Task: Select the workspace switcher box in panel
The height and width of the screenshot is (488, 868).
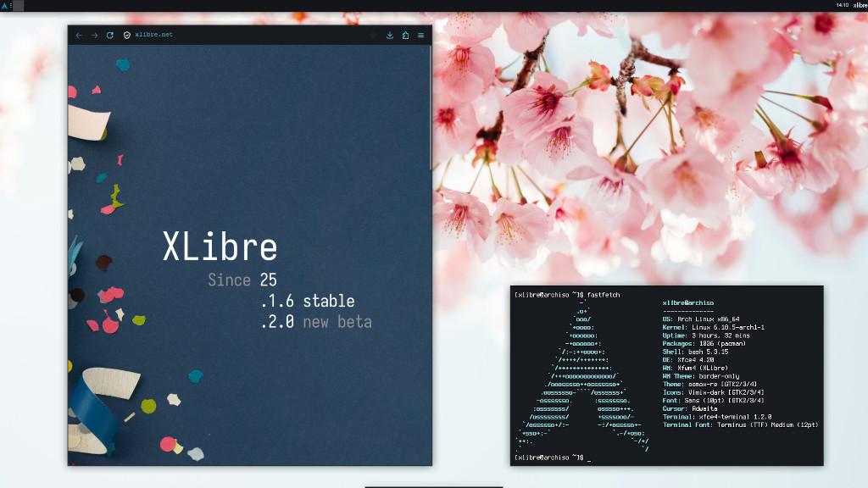Action: [x=19, y=6]
